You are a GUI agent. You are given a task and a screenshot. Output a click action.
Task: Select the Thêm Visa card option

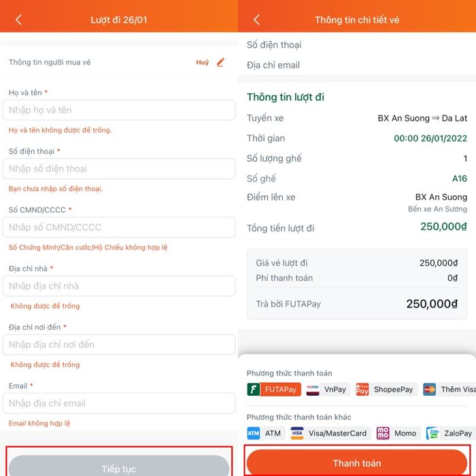click(x=449, y=389)
